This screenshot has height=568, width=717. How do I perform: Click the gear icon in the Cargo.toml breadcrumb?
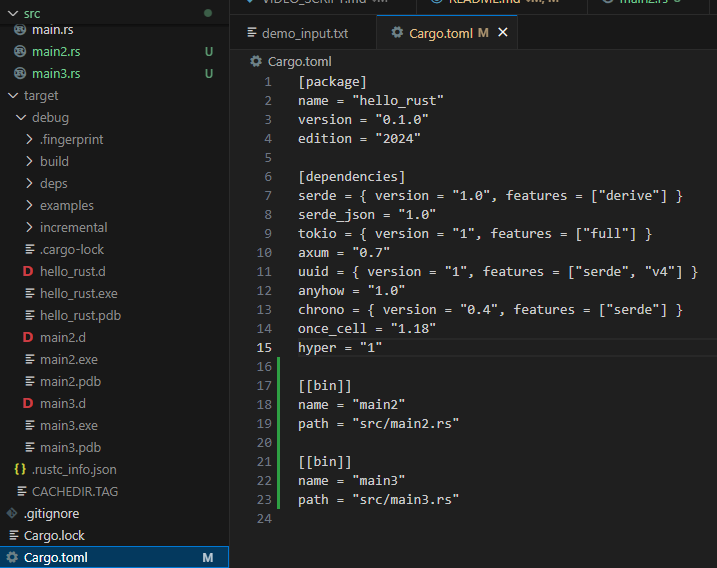pos(256,61)
